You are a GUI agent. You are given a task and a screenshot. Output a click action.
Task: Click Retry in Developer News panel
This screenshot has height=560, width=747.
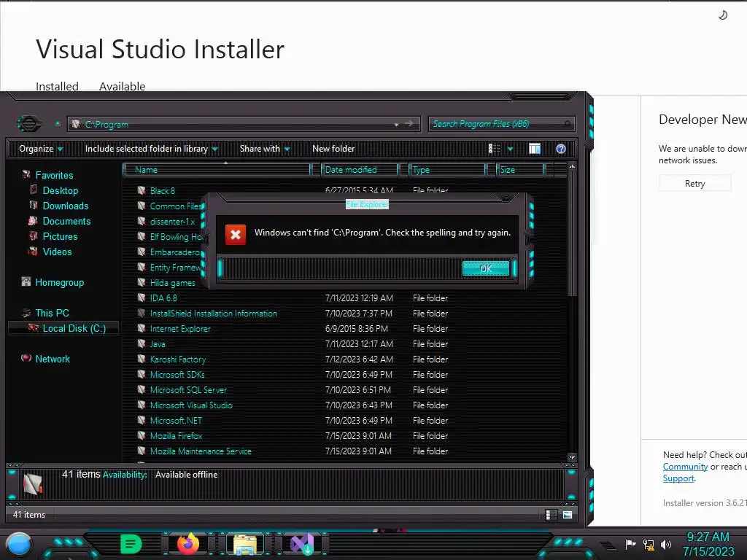694,183
